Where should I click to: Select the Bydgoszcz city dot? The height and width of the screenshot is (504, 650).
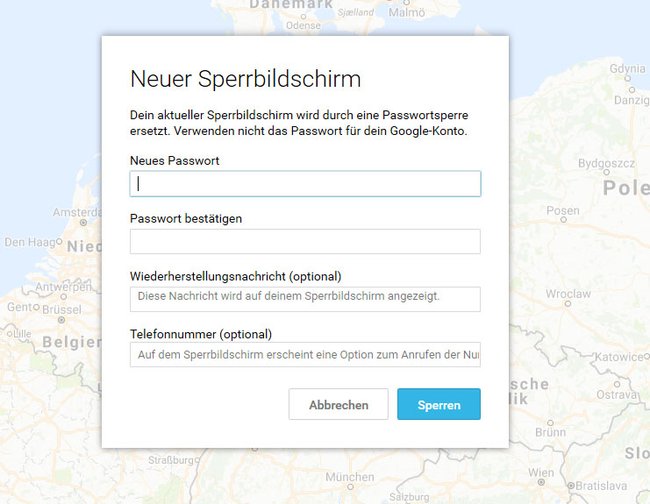click(606, 172)
